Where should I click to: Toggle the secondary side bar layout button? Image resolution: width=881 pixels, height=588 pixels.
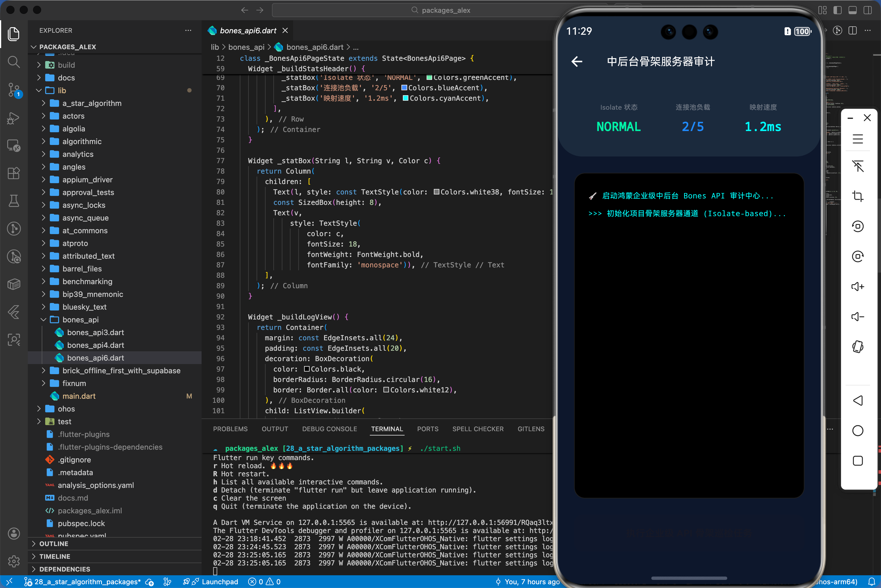coord(867,10)
